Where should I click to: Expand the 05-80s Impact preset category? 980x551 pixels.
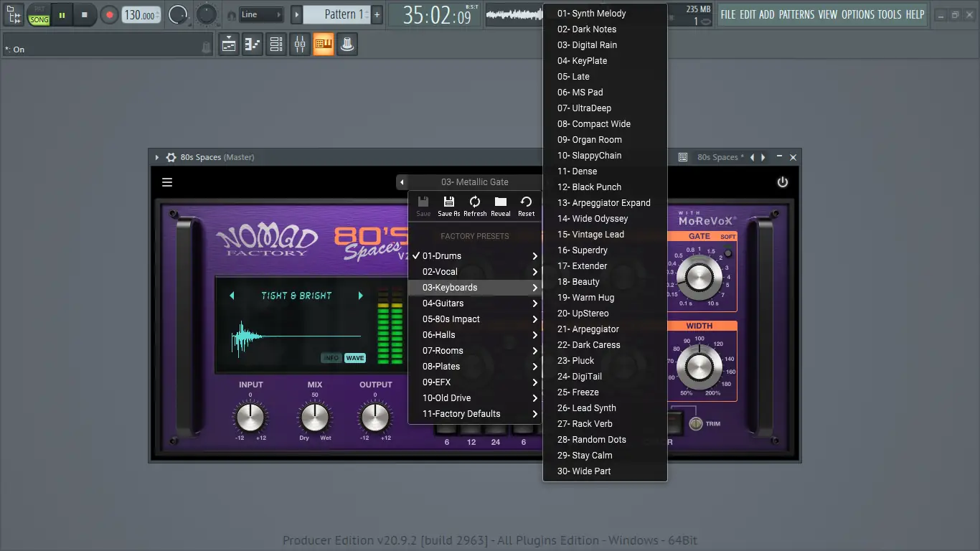point(475,319)
